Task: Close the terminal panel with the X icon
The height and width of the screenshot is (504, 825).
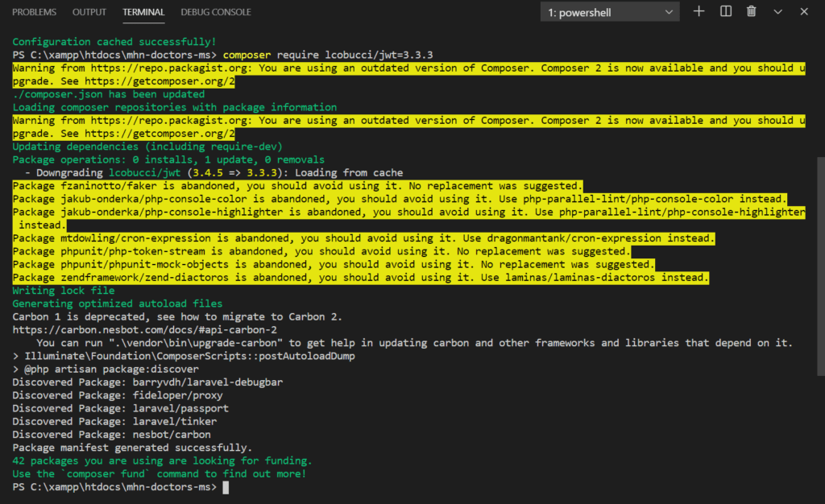Action: coord(803,11)
